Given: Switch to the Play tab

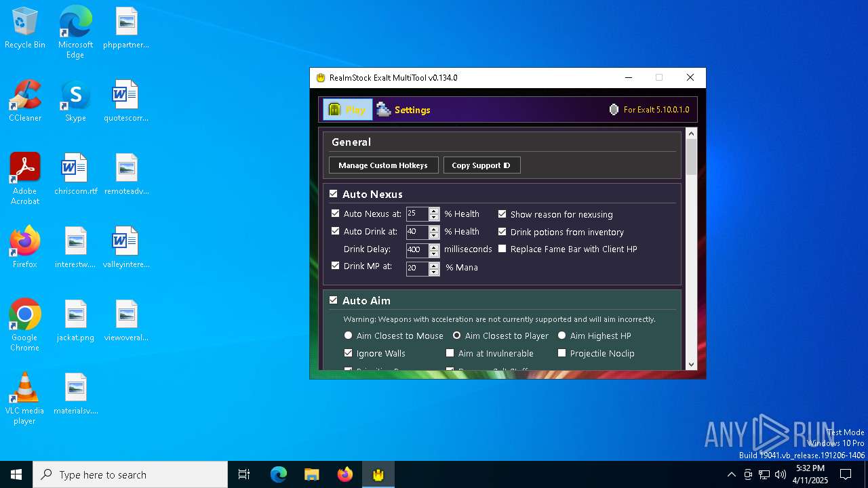Looking at the screenshot, I should click(348, 110).
